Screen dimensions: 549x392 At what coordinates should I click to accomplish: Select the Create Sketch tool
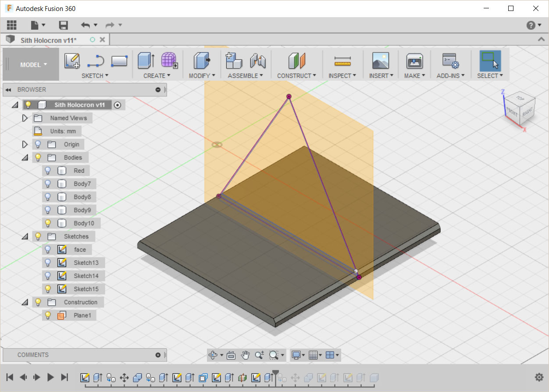click(x=72, y=61)
